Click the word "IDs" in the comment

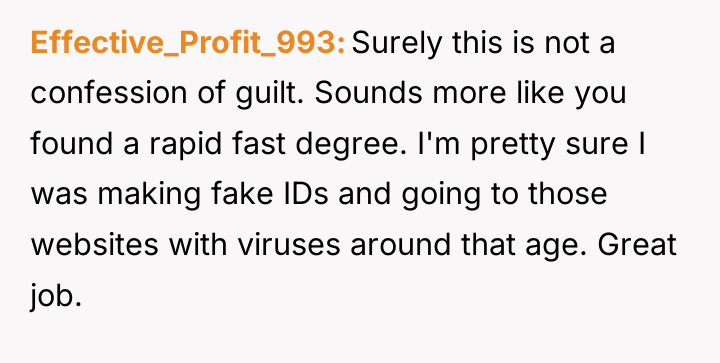click(308, 194)
